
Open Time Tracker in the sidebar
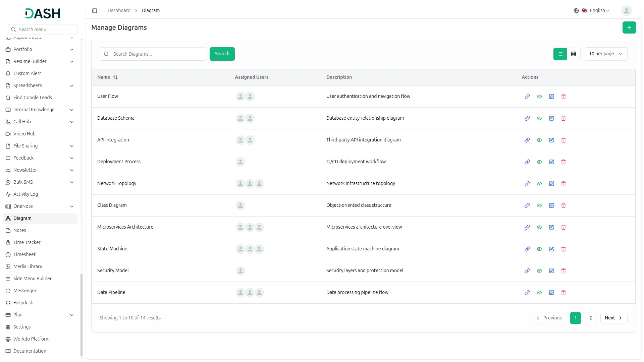(27, 242)
